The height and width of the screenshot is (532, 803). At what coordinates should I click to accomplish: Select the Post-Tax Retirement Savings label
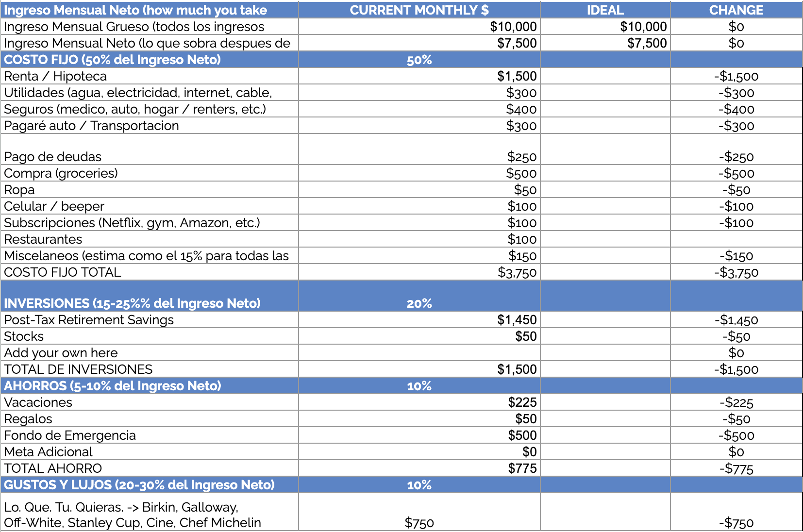[88, 320]
